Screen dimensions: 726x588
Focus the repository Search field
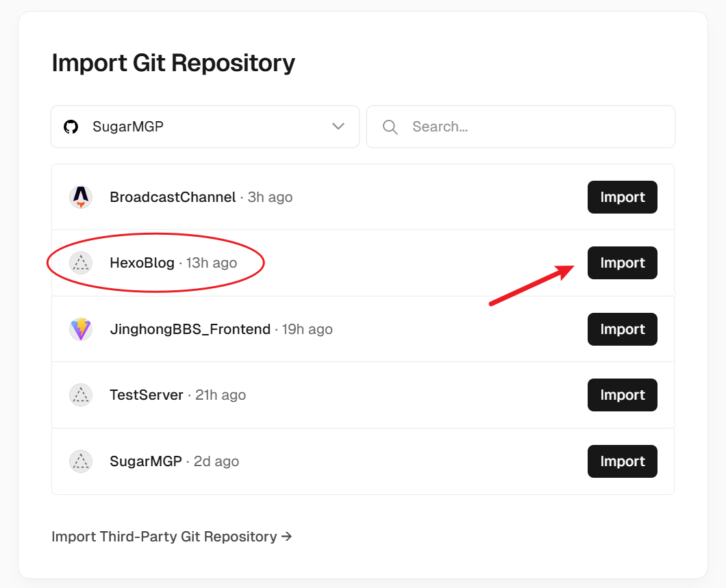(x=534, y=127)
